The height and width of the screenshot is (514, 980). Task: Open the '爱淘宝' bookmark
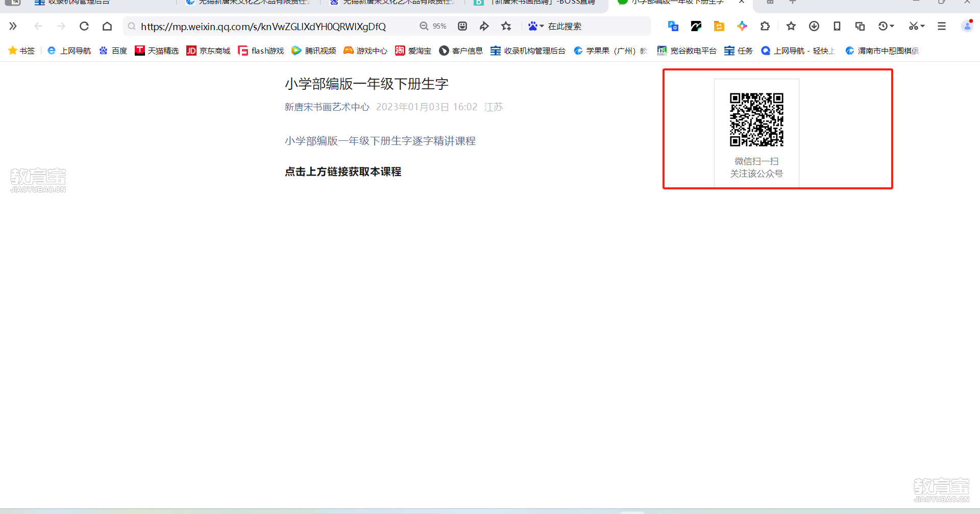413,51
